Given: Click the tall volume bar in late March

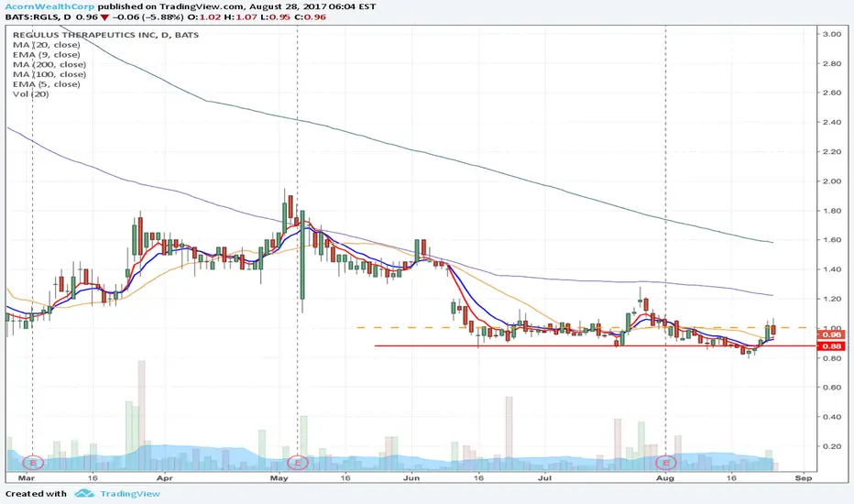Looking at the screenshot, I should point(141,415).
